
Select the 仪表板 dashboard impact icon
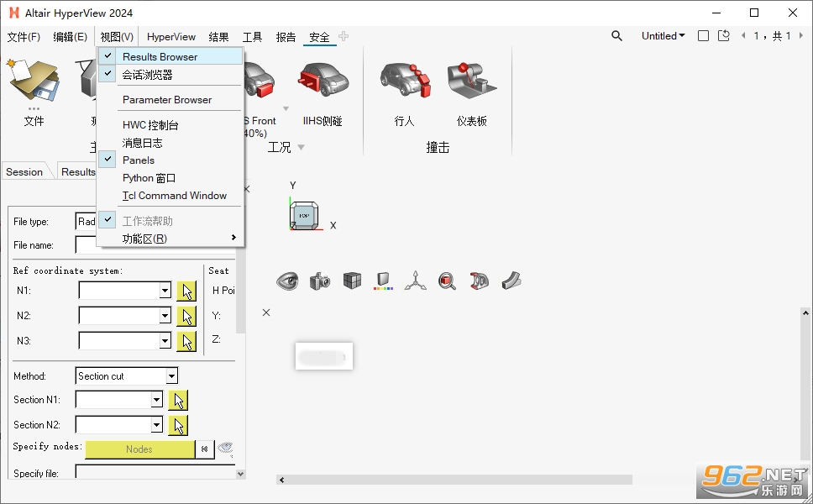click(471, 79)
